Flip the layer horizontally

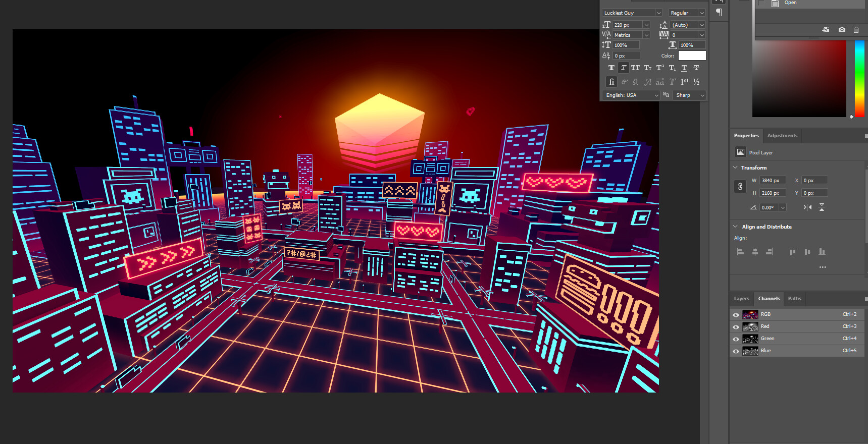807,207
